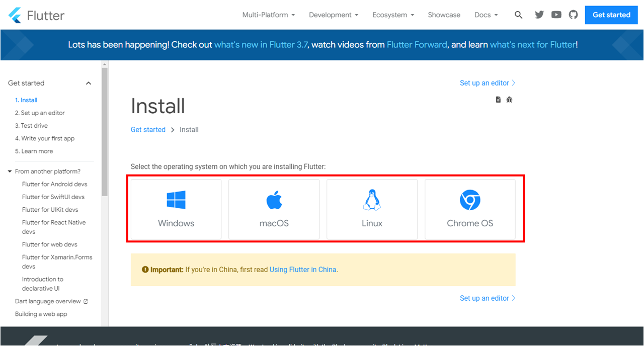Select the Linux operating system card
This screenshot has height=346, width=644.
coord(372,209)
